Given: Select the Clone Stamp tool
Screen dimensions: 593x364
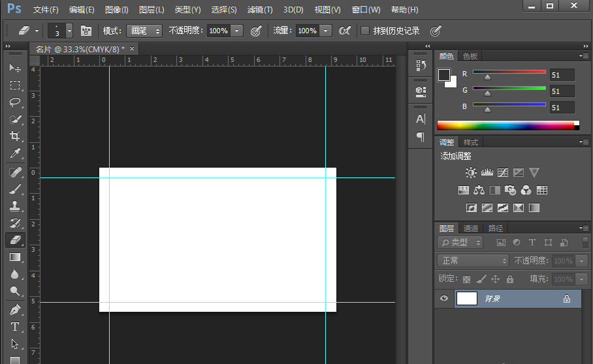Looking at the screenshot, I should (x=15, y=206).
